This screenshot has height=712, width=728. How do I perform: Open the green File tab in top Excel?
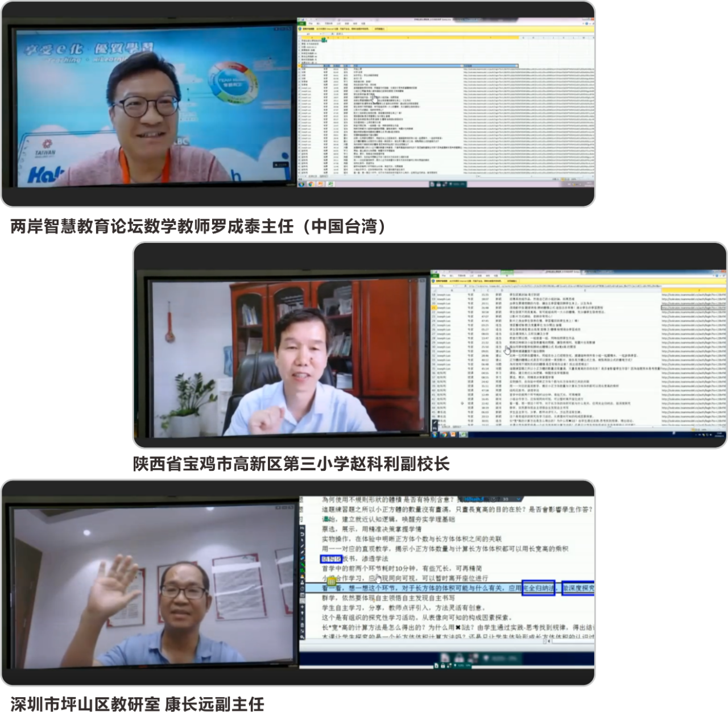(302, 23)
